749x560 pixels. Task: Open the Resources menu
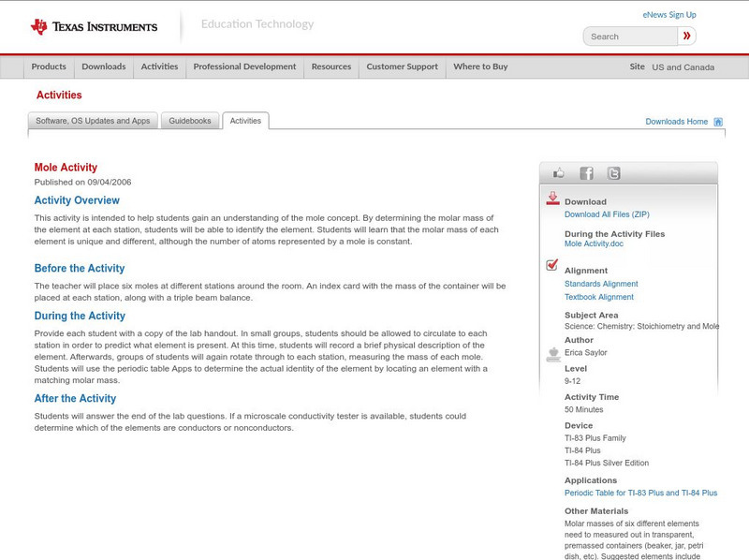[x=331, y=66]
